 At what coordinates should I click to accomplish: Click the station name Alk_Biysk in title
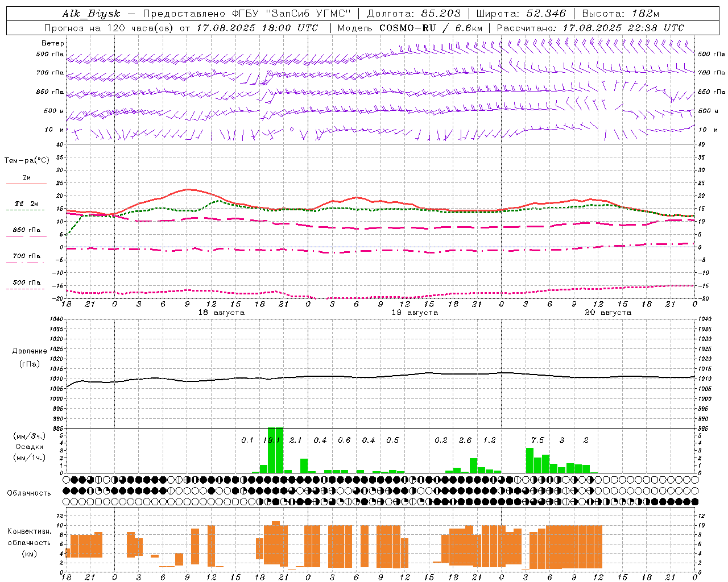point(92,14)
